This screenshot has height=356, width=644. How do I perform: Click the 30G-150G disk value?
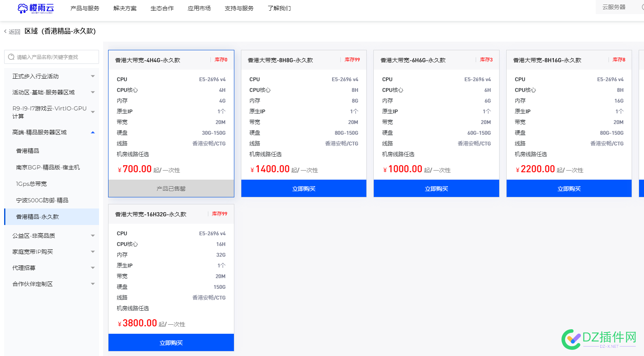pos(214,133)
